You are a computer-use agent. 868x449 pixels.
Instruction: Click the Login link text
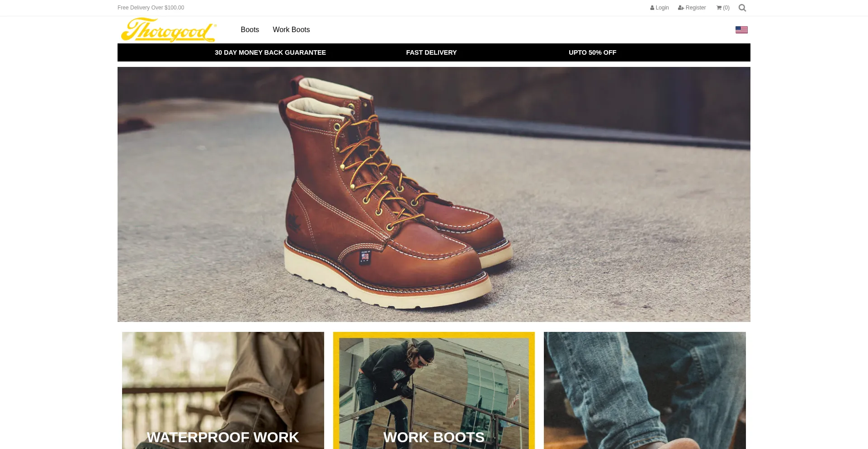click(662, 8)
